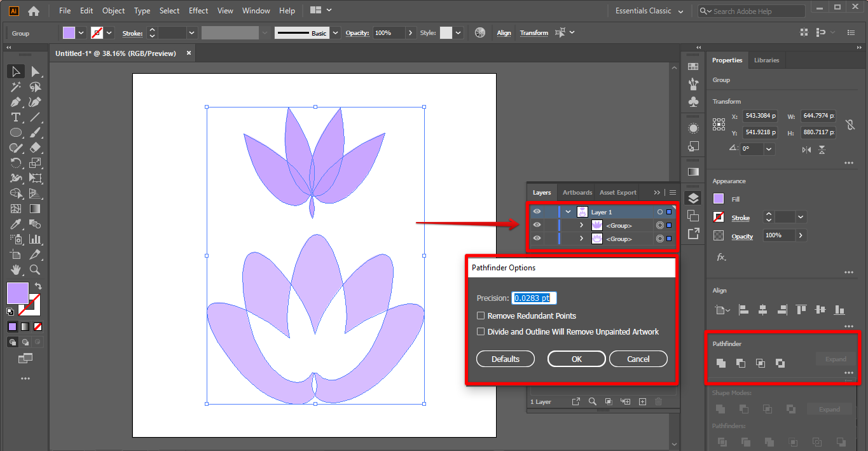Image resolution: width=868 pixels, height=451 pixels.
Task: Hide Layer 1 using eye icon
Action: [537, 212]
